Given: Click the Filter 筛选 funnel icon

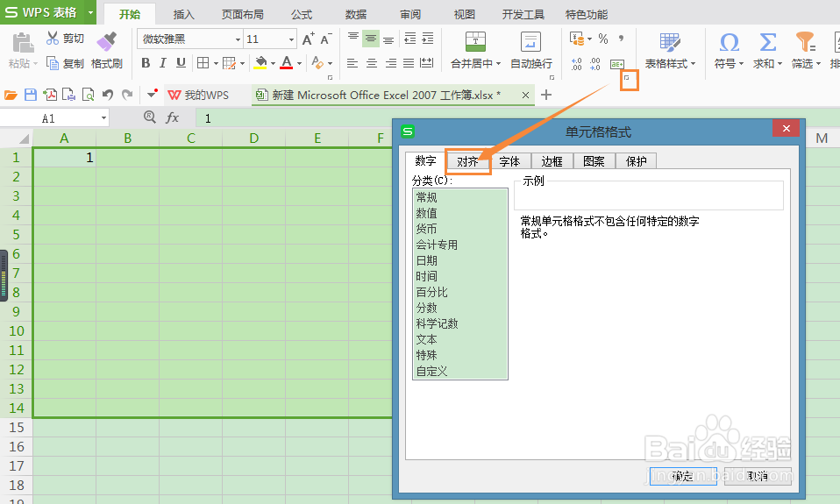Looking at the screenshot, I should 805,42.
